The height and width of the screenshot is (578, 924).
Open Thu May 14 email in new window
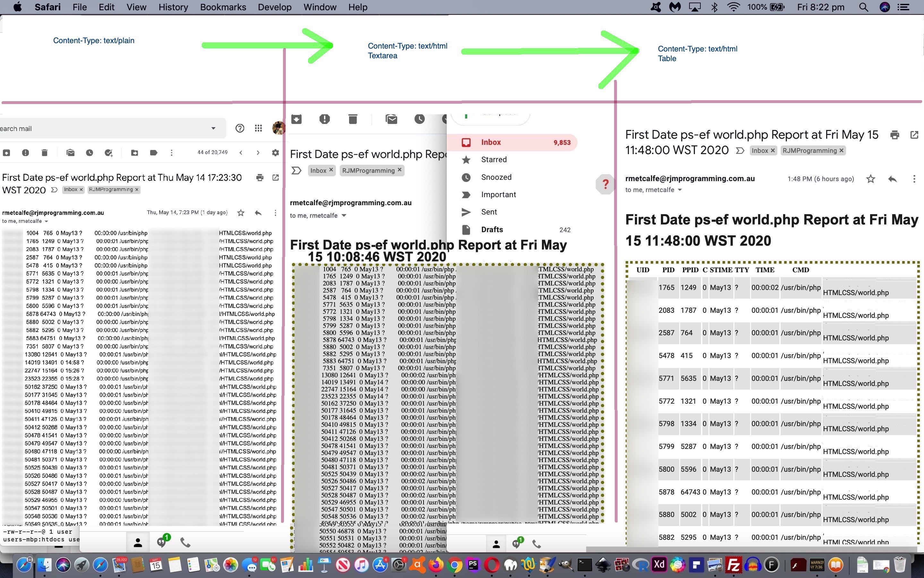(275, 177)
